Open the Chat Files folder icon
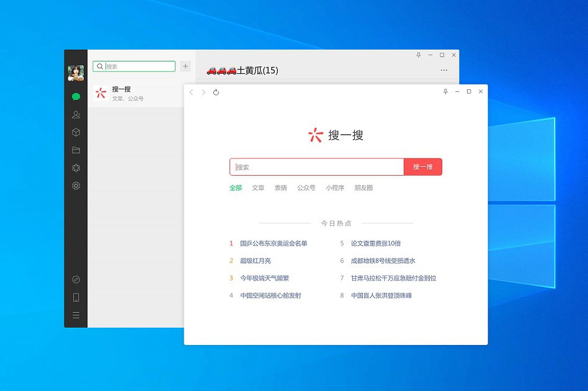Viewport: 588px width, 391px height. coord(76,149)
